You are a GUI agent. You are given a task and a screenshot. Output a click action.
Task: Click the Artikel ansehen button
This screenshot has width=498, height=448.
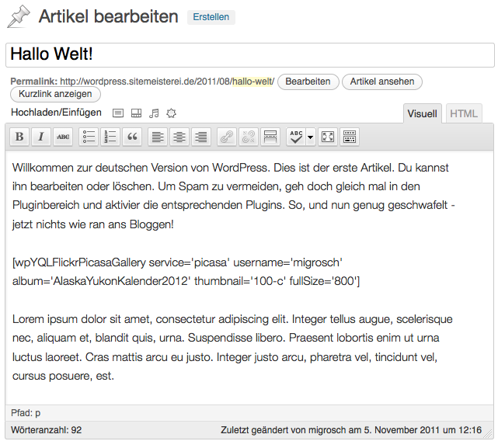pyautogui.click(x=383, y=82)
